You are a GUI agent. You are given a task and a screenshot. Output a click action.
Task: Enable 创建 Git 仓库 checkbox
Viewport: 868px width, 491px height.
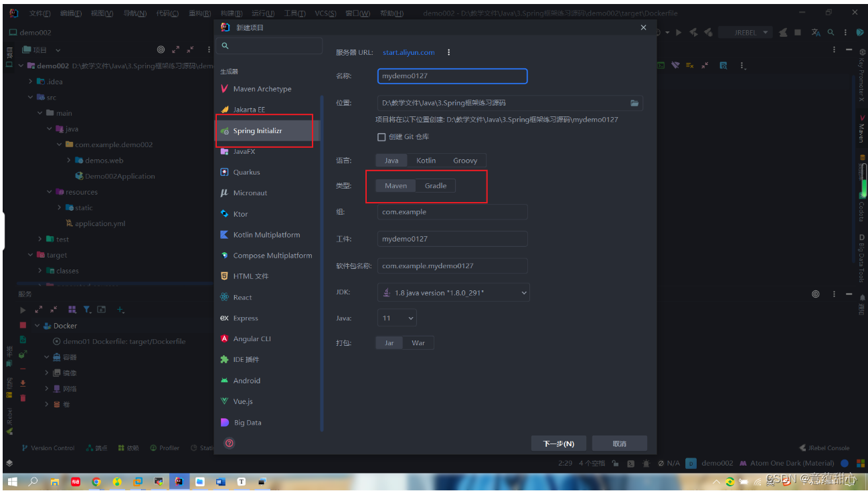point(381,137)
